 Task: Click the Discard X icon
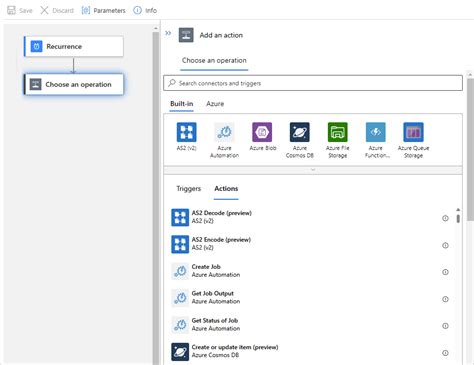coord(44,10)
